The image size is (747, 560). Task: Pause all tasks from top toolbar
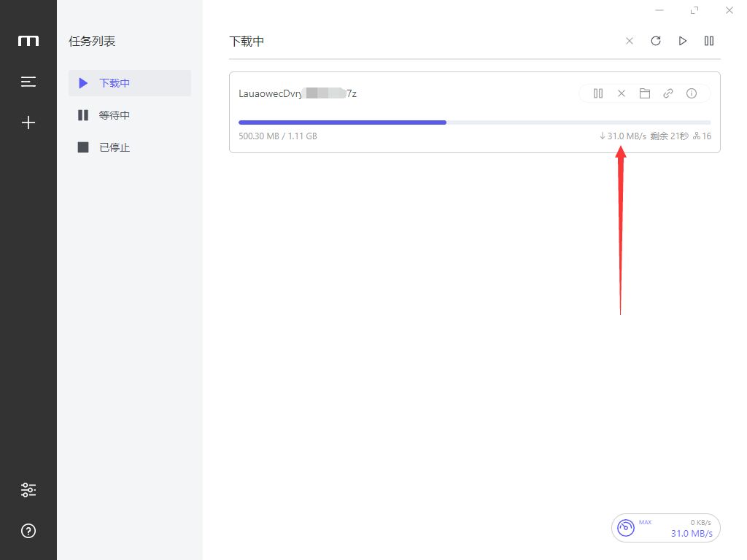pyautogui.click(x=709, y=41)
